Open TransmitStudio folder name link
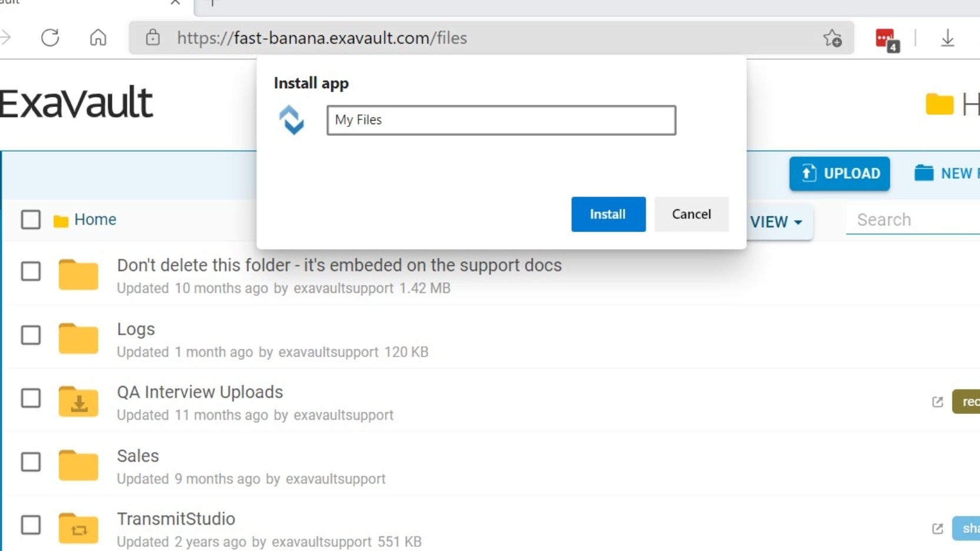Image resolution: width=980 pixels, height=551 pixels. point(176,519)
